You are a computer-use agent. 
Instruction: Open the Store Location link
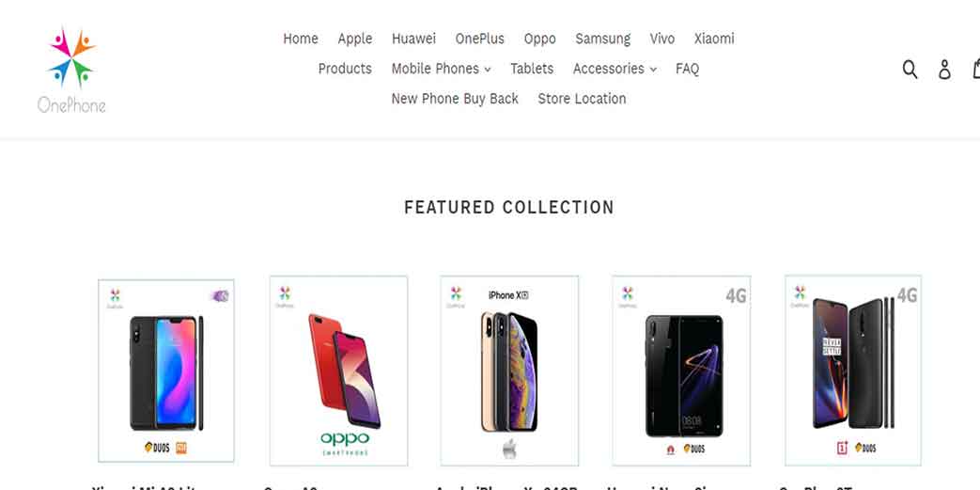pos(582,99)
